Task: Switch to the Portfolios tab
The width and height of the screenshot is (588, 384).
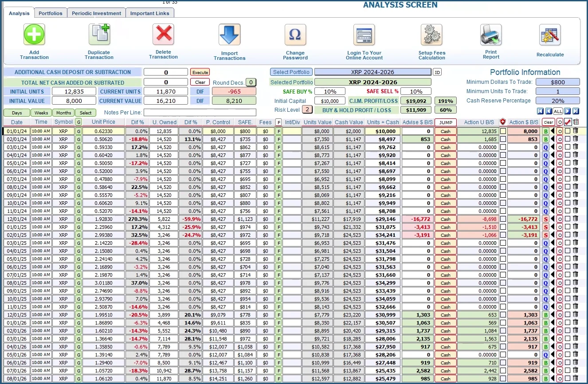Action: click(51, 13)
